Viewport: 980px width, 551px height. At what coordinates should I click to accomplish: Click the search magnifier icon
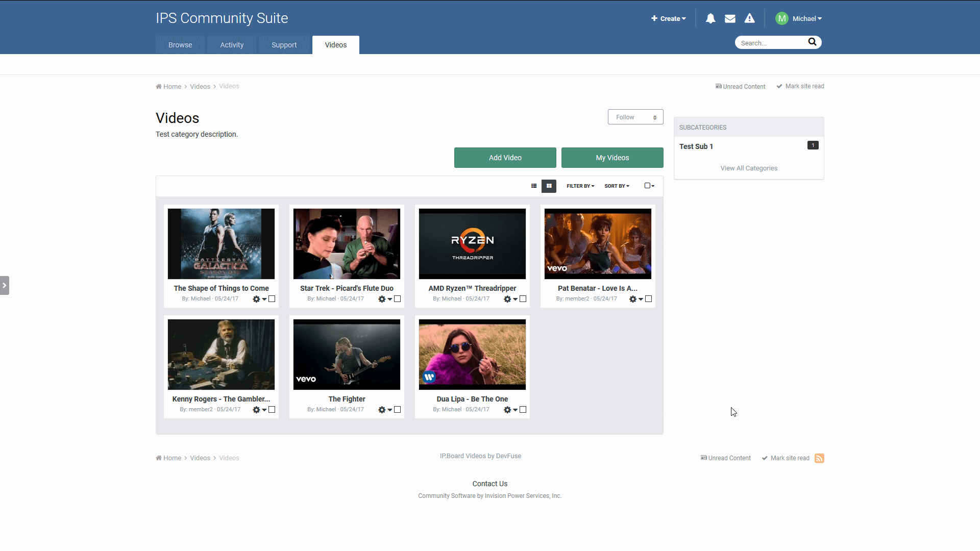(813, 42)
